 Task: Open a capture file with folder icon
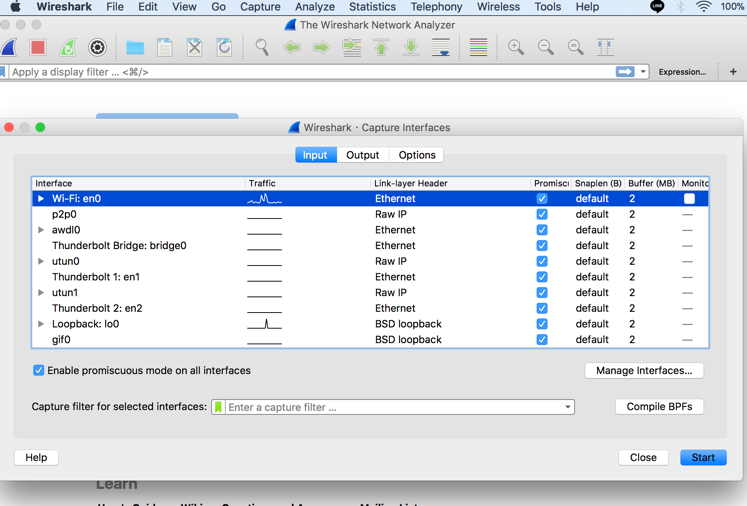(135, 48)
